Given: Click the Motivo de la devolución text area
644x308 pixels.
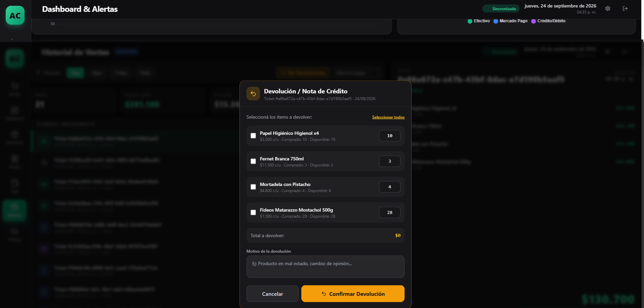Looking at the screenshot, I should point(325,266).
